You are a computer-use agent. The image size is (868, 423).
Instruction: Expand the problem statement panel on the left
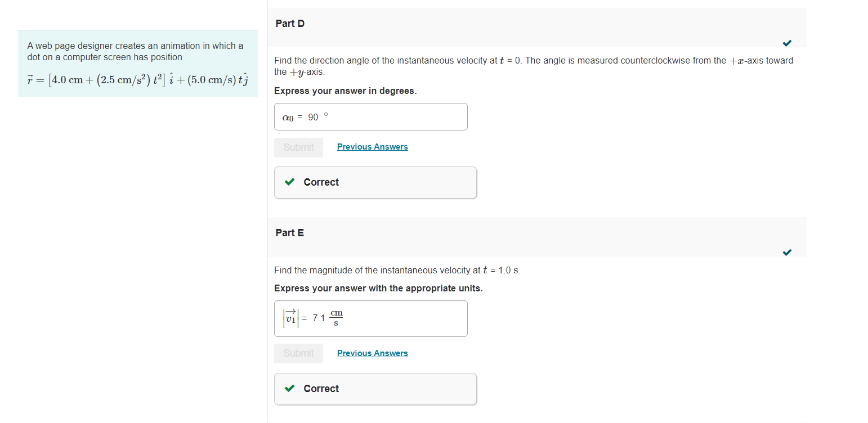pos(138,63)
